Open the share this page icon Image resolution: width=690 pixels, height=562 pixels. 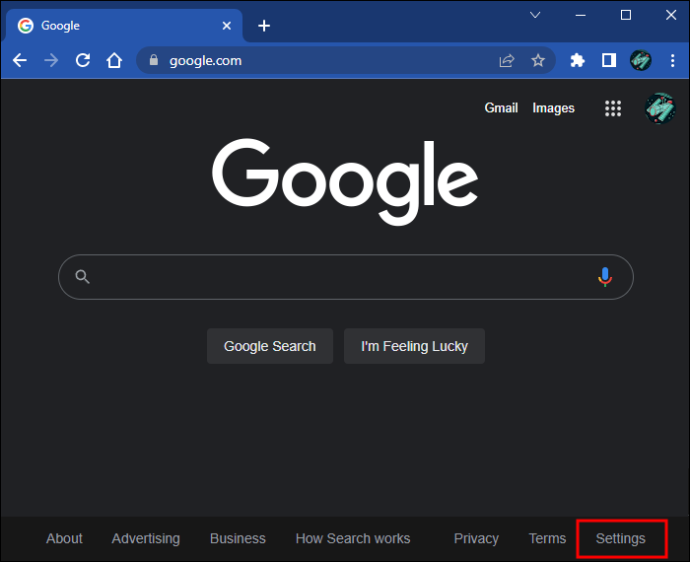(507, 60)
